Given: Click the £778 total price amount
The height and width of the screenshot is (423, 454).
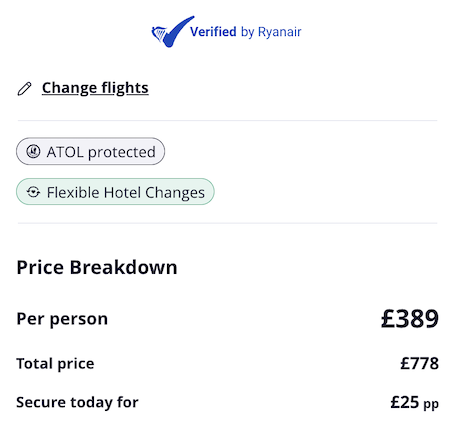Looking at the screenshot, I should click(x=419, y=364).
